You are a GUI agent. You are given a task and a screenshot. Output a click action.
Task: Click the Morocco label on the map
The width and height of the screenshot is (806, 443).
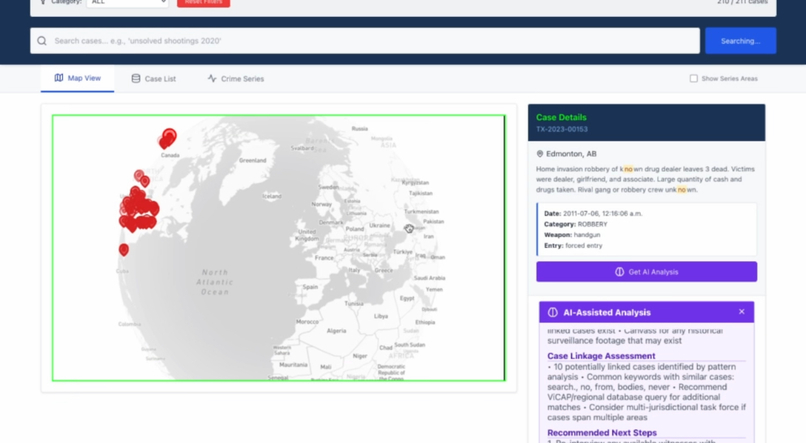tap(307, 322)
